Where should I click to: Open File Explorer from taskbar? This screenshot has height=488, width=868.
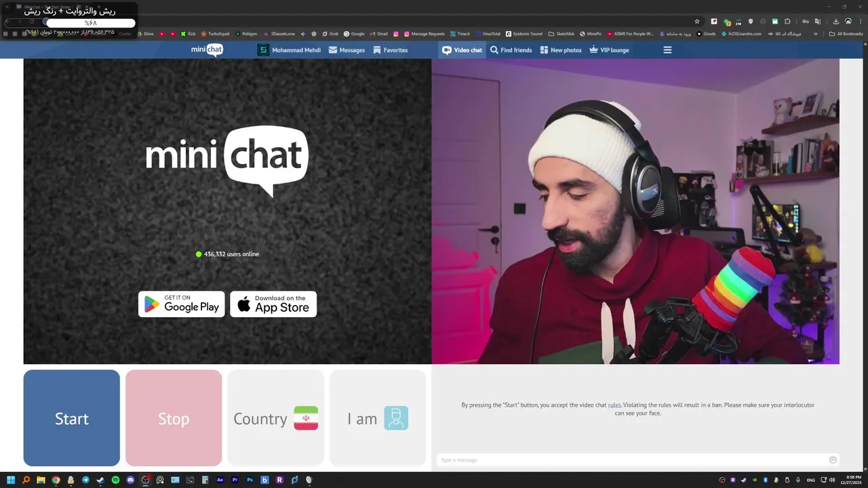(41, 480)
